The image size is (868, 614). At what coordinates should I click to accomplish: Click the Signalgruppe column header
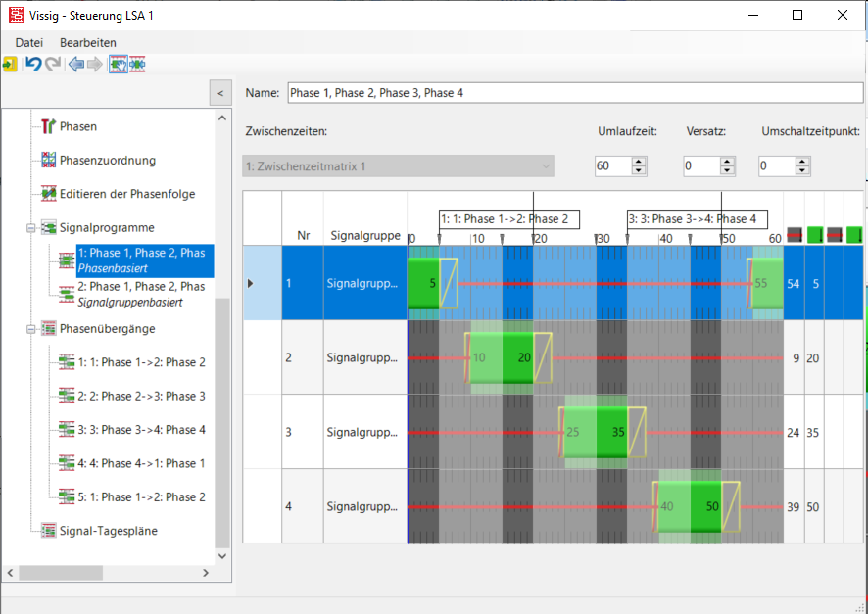pyautogui.click(x=365, y=236)
